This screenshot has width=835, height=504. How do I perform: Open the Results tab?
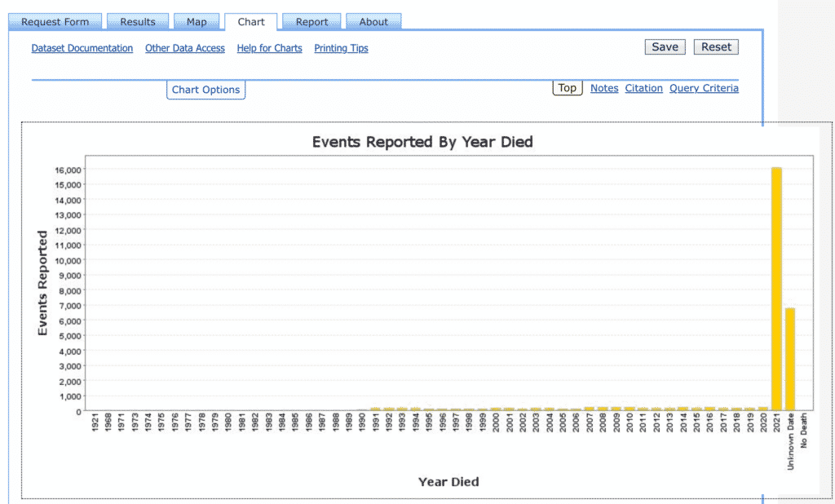click(138, 22)
